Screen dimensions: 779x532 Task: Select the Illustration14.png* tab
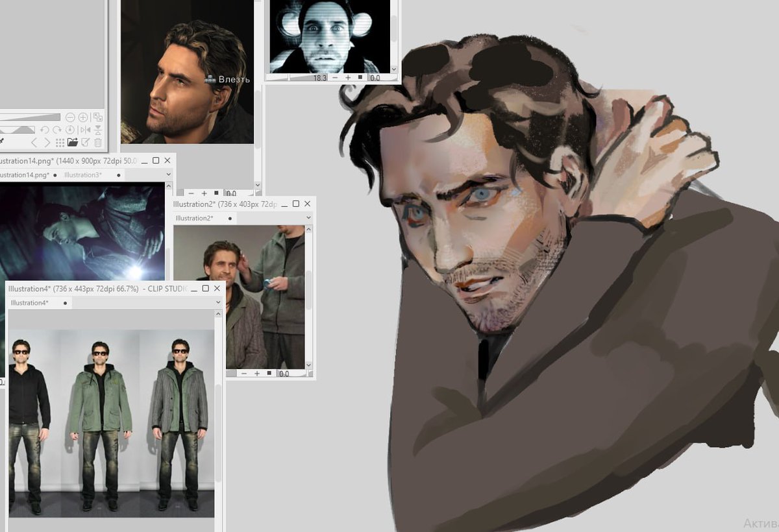24,175
